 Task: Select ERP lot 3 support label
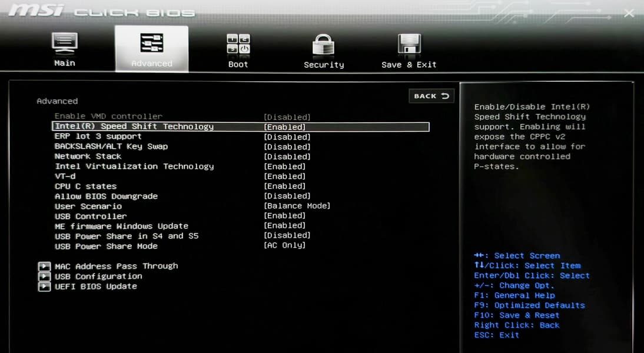pyautogui.click(x=98, y=136)
